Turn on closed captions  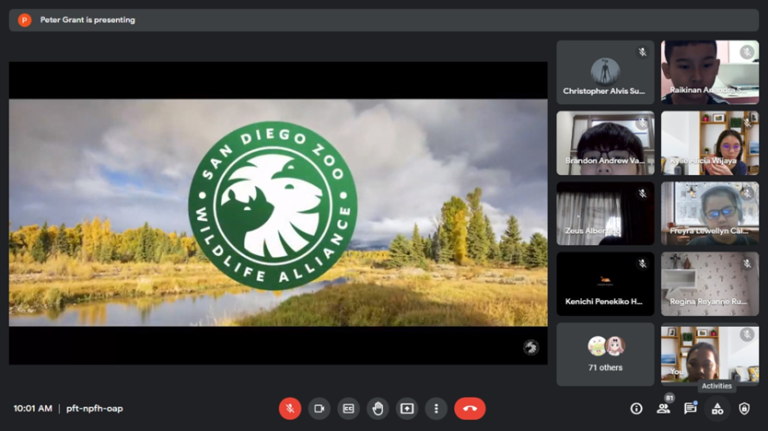348,408
